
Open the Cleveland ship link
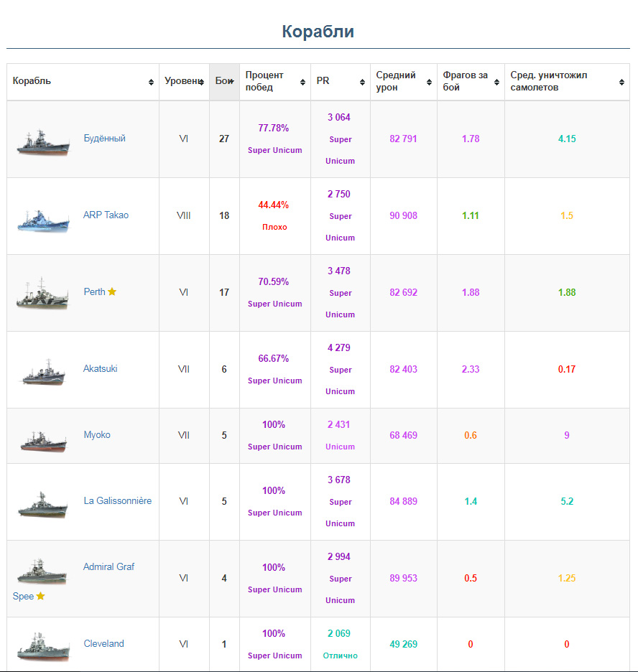[x=103, y=643]
